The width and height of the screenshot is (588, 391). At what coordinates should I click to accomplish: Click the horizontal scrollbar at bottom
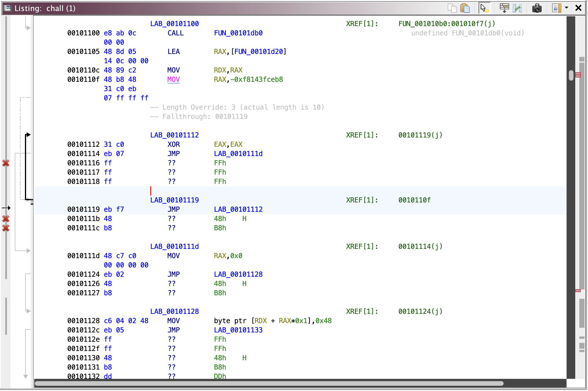coord(269,383)
